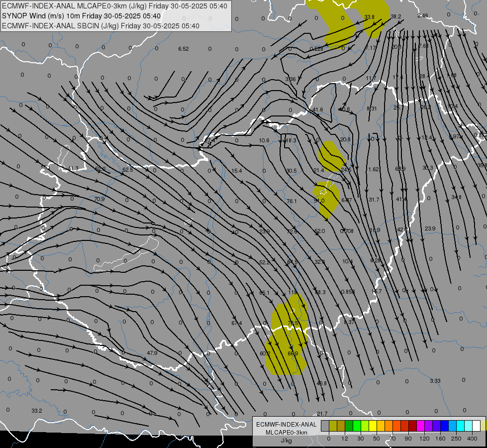Click the map value 47.9

[x=152, y=353]
